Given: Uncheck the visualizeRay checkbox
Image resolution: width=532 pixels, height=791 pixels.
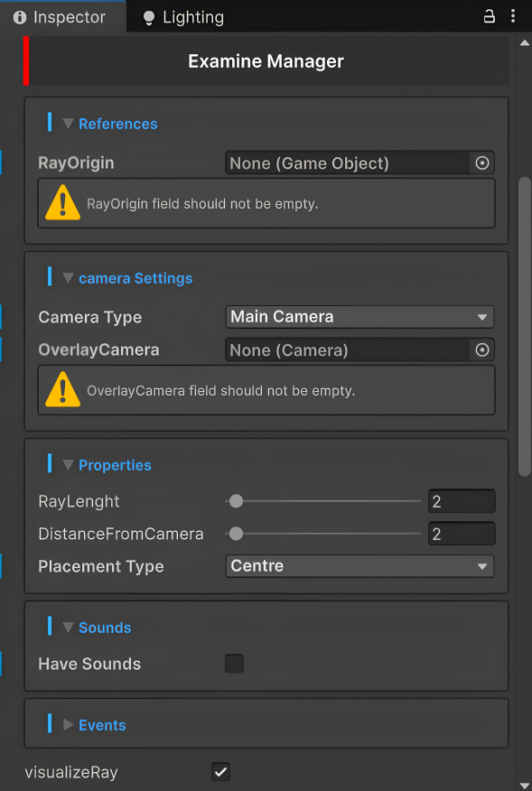Looking at the screenshot, I should [220, 771].
